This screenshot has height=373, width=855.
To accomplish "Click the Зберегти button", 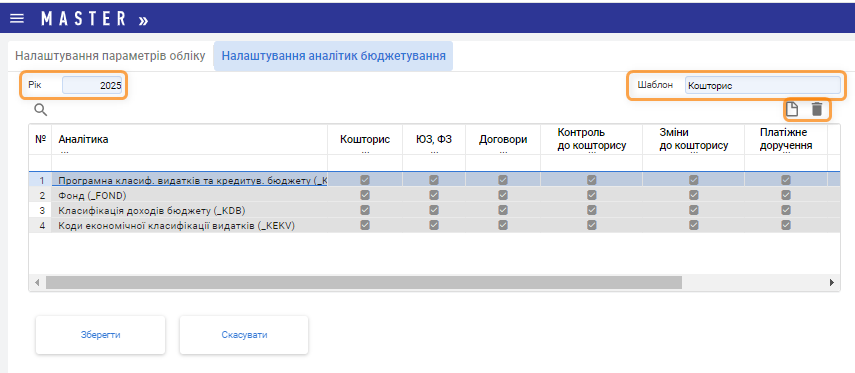I will [x=100, y=335].
